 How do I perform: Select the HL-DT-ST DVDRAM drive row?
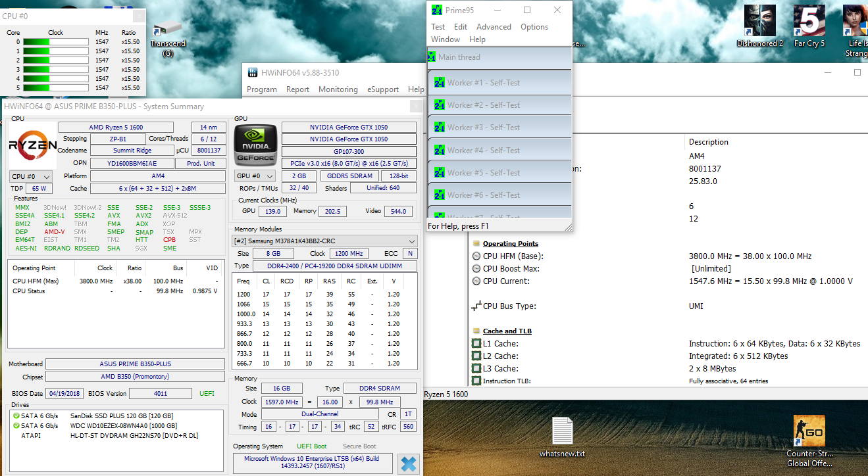117,435
